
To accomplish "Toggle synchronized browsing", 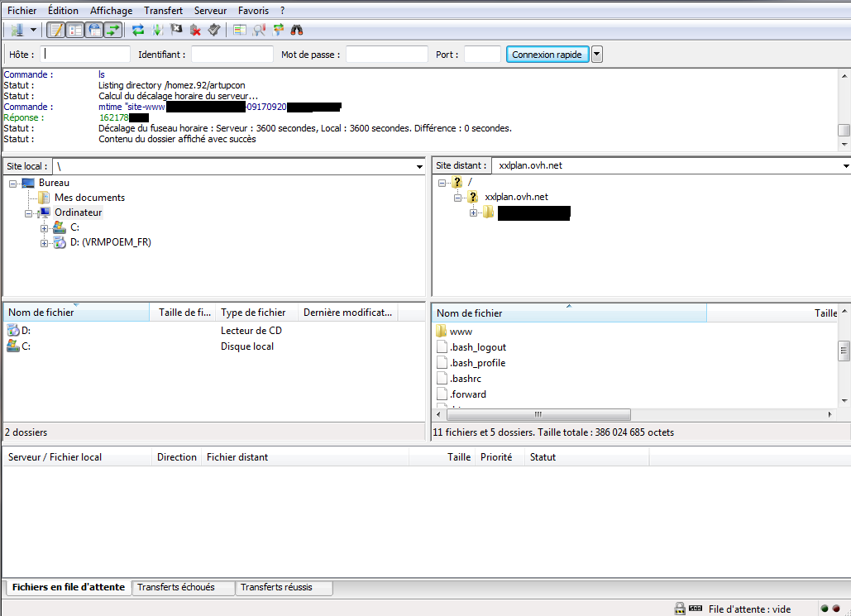I will click(x=278, y=30).
